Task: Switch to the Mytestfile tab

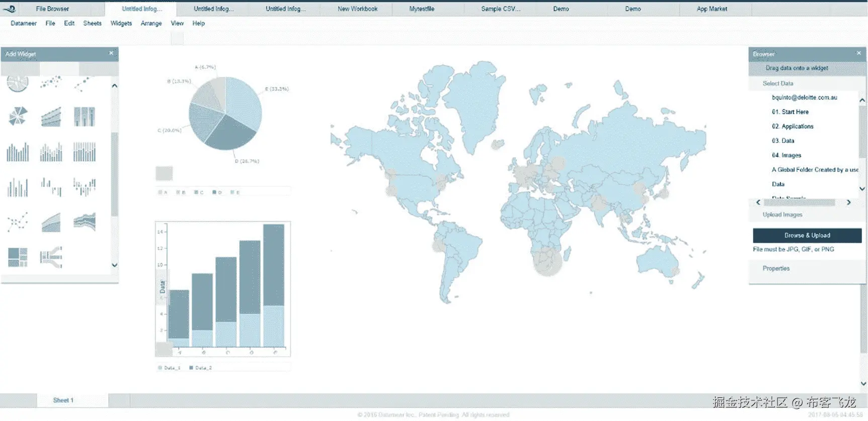Action: pyautogui.click(x=422, y=9)
